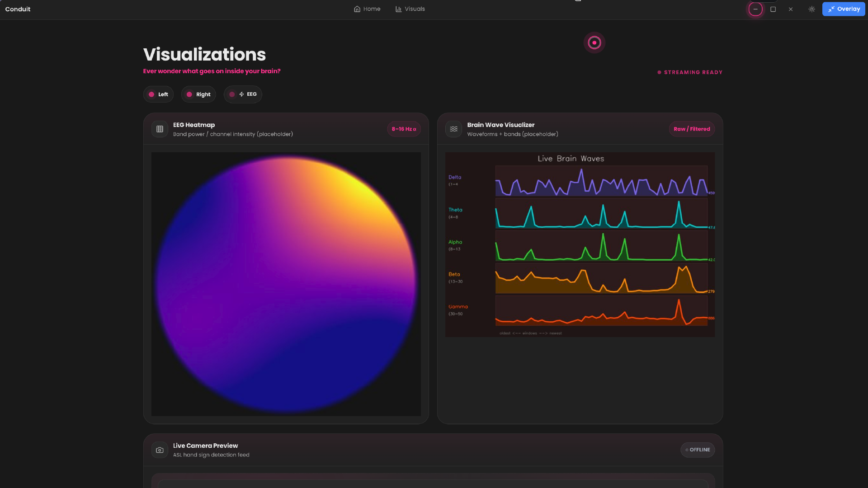Open the 8–16 Hz band selector

pos(404,129)
